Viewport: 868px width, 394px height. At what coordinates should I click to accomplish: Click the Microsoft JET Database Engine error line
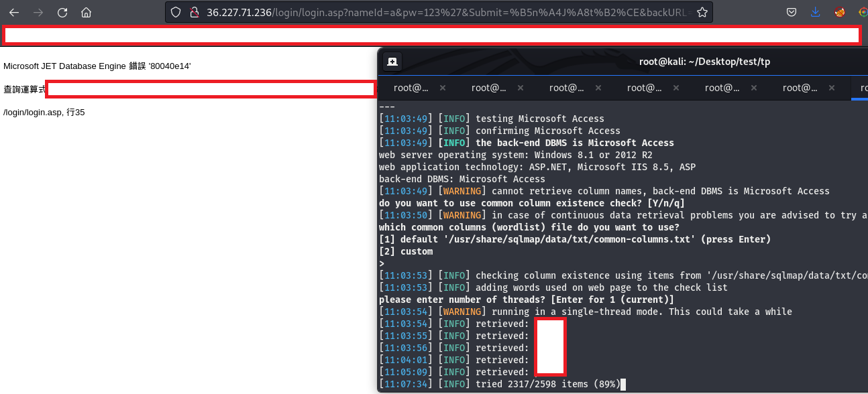pos(97,66)
